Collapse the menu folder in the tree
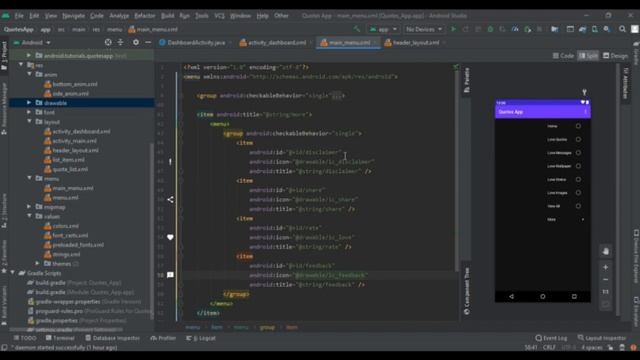Viewport: 640px width, 360px height. [29, 178]
